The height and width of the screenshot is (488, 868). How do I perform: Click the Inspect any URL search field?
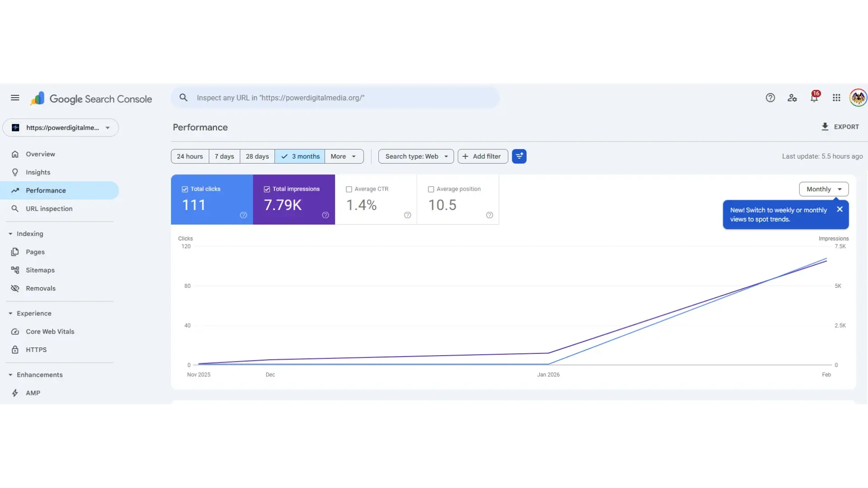coord(335,98)
